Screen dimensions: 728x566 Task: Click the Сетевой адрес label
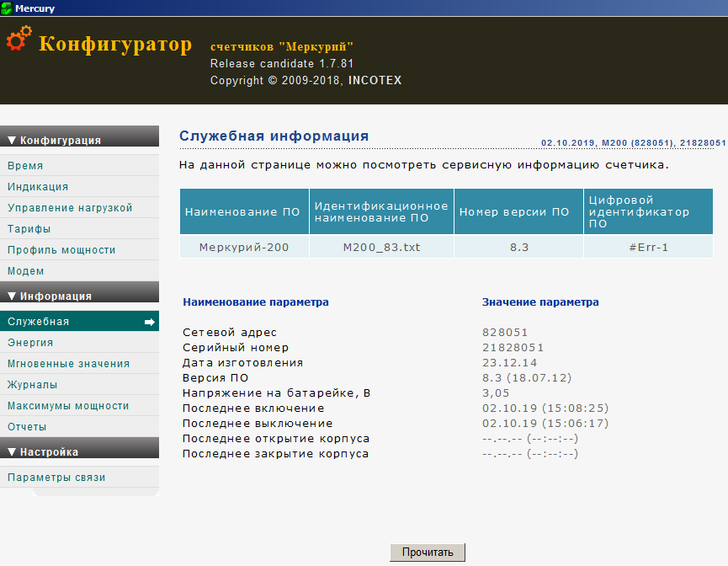(230, 333)
